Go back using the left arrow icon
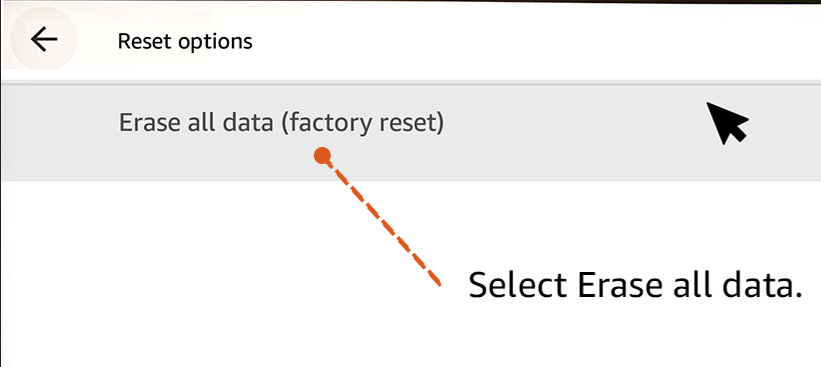The width and height of the screenshot is (821, 367). (x=44, y=40)
